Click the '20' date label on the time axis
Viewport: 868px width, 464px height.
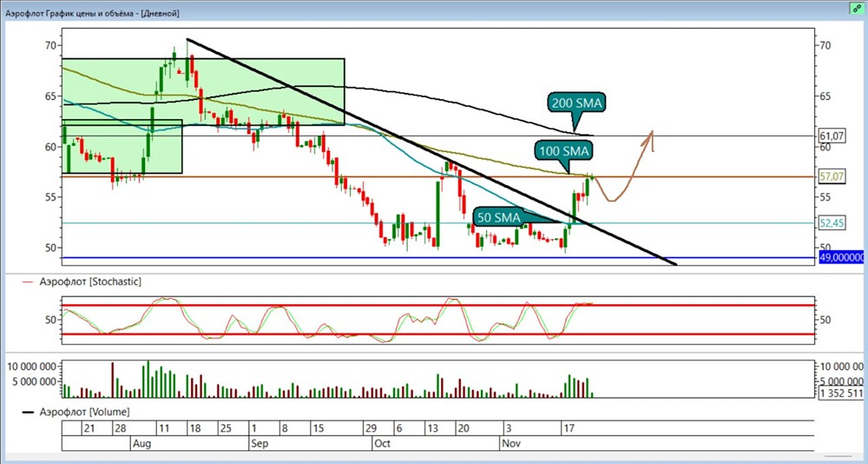click(x=464, y=428)
